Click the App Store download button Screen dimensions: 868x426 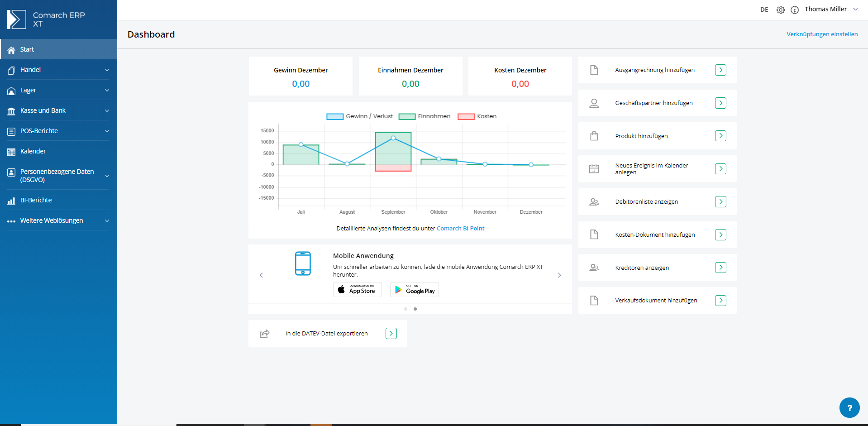click(x=358, y=290)
